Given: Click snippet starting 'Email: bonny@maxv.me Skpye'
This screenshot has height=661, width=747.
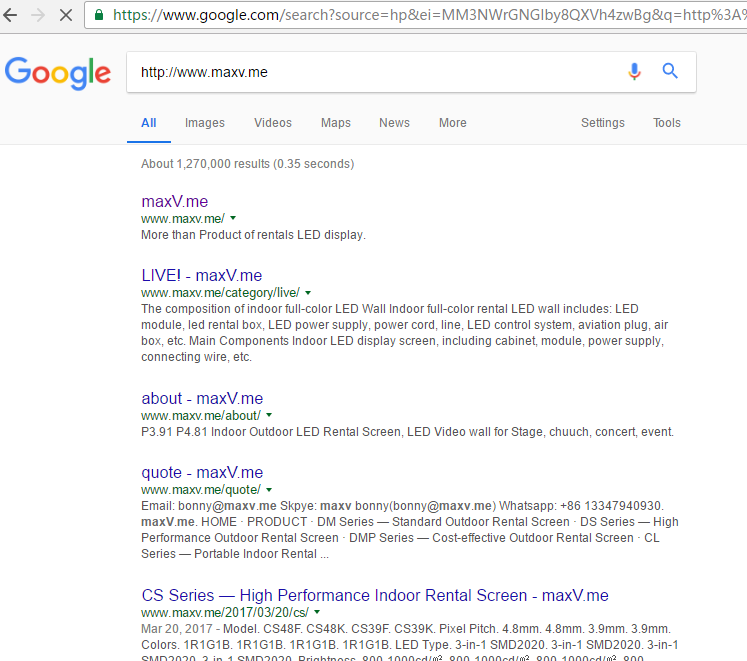Looking at the screenshot, I should click(410, 530).
